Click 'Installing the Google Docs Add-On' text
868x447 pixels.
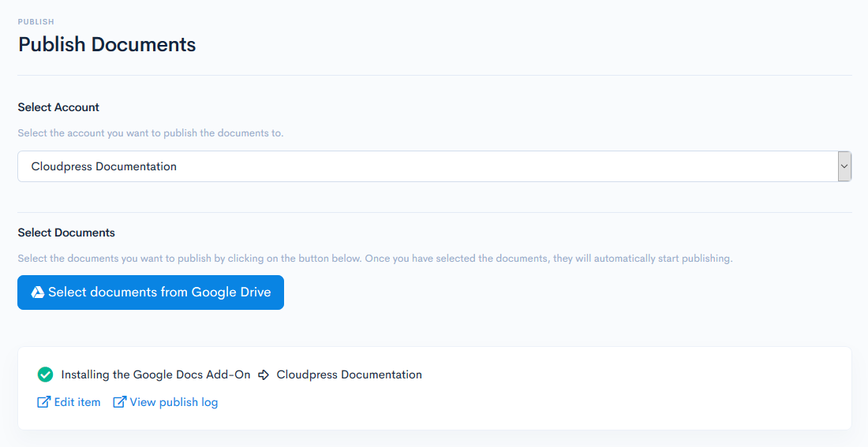tap(155, 374)
